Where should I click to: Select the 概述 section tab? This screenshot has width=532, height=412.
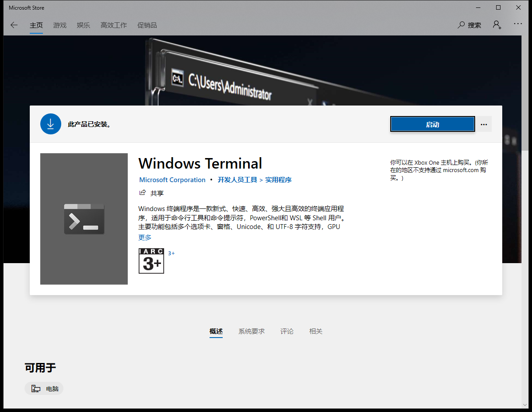(216, 331)
